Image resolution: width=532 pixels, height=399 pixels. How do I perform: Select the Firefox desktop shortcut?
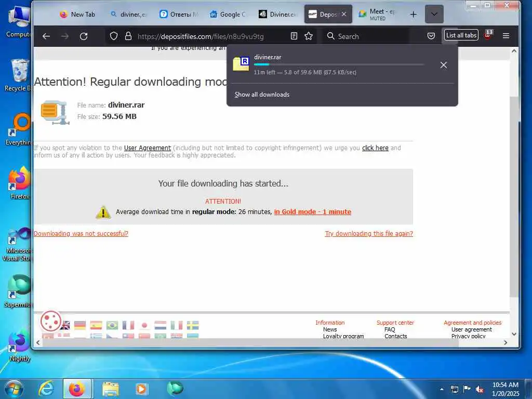click(20, 182)
